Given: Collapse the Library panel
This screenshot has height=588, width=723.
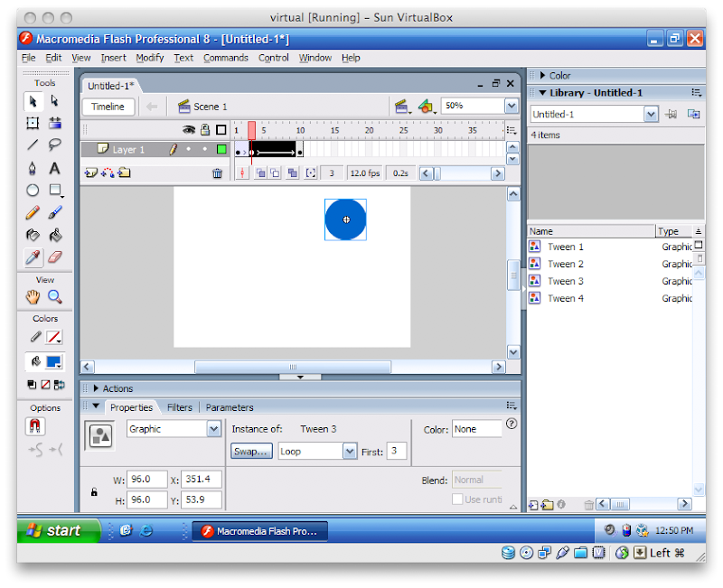Looking at the screenshot, I should coord(543,93).
